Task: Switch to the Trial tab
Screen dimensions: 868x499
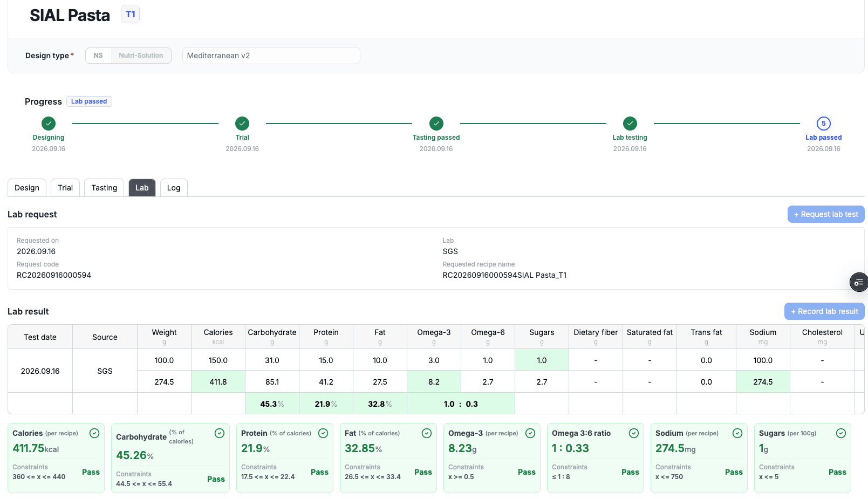Action: tap(65, 188)
